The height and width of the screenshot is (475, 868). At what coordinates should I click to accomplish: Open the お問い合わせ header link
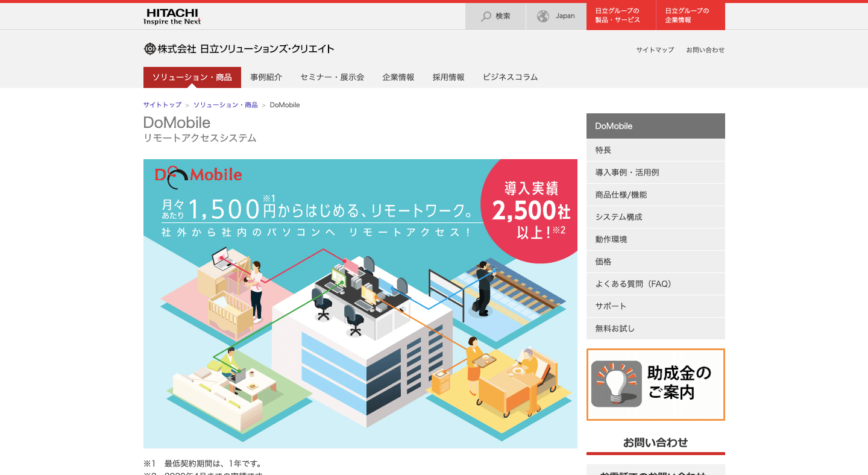(x=705, y=50)
